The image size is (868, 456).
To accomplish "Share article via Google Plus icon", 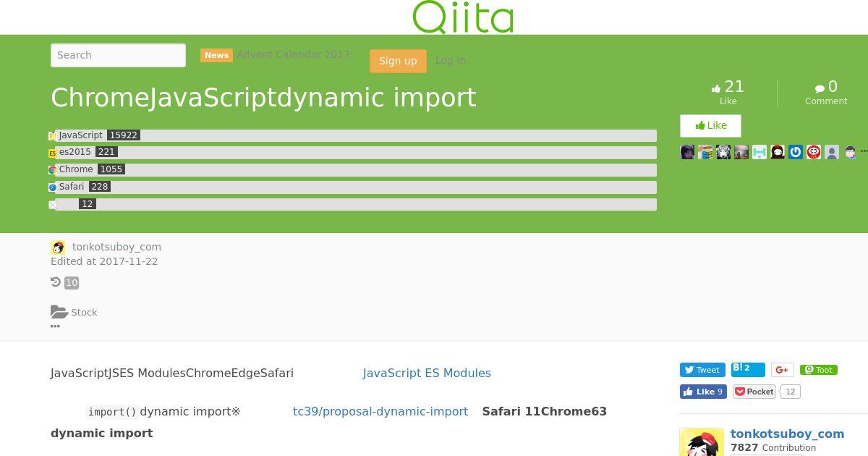I will pos(782,370).
